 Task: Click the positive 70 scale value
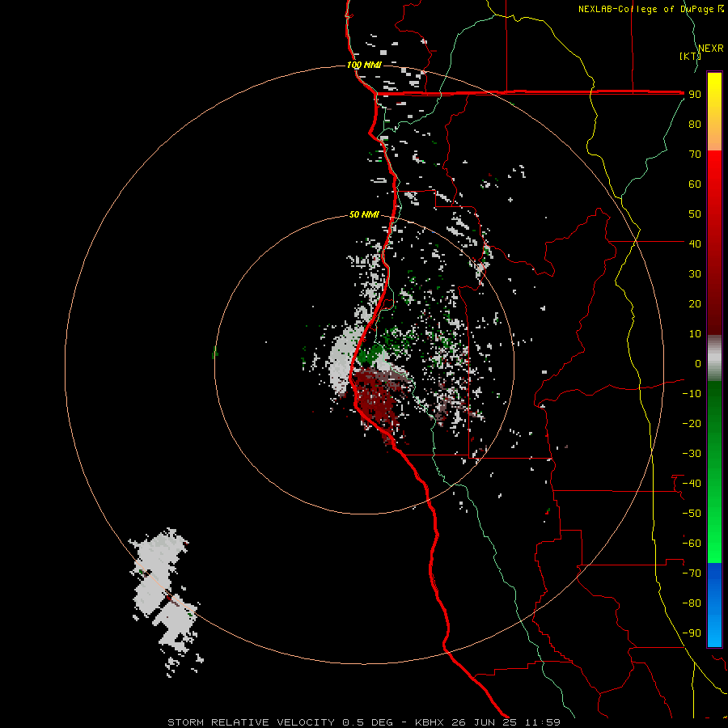(x=695, y=154)
